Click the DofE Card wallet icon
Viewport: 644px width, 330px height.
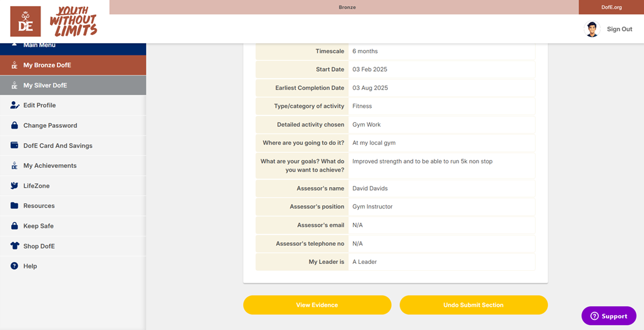click(x=14, y=145)
